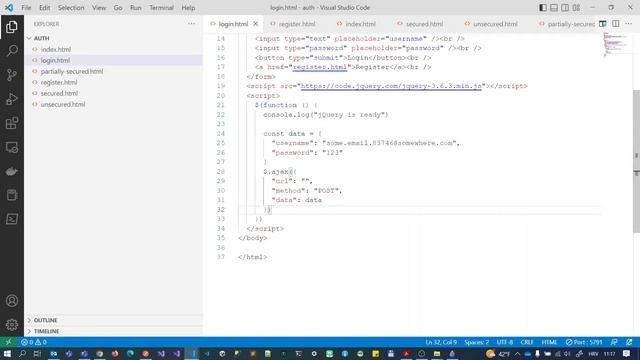This screenshot has width=640, height=360.
Task: Open the Run menu
Action: (136, 8)
